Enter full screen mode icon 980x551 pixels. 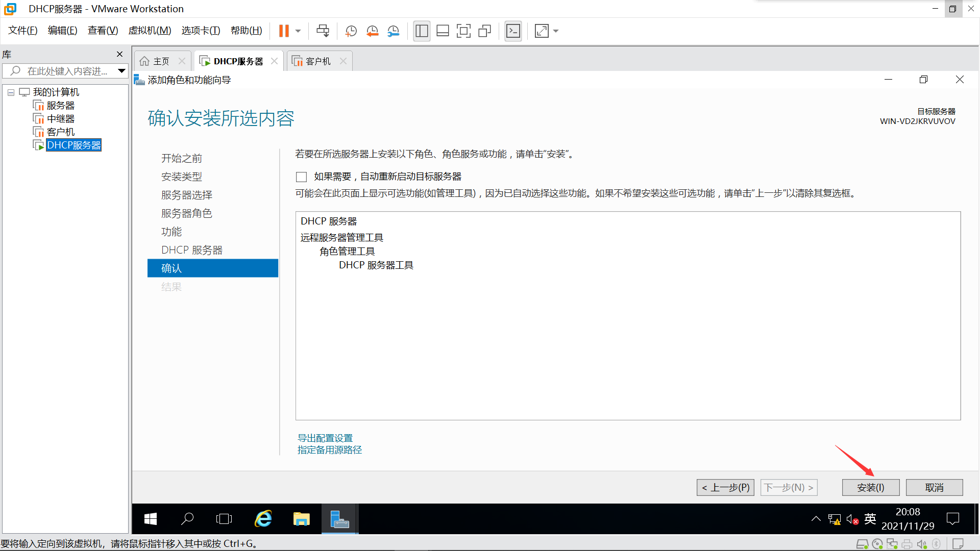click(x=463, y=31)
